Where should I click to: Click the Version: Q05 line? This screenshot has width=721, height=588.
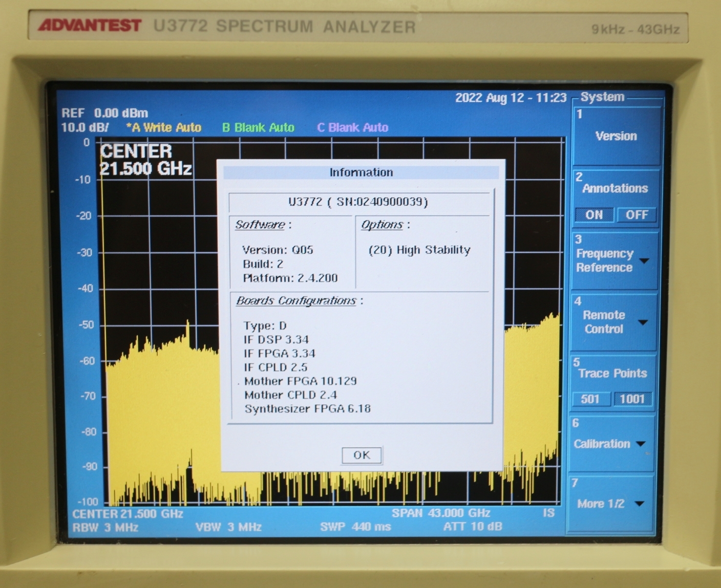pyautogui.click(x=278, y=250)
